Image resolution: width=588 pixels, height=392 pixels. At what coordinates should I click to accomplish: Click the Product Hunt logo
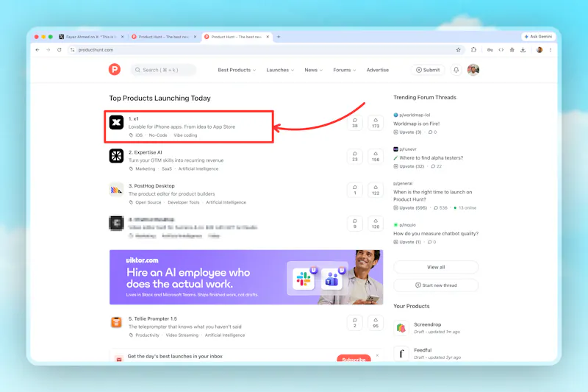point(115,69)
